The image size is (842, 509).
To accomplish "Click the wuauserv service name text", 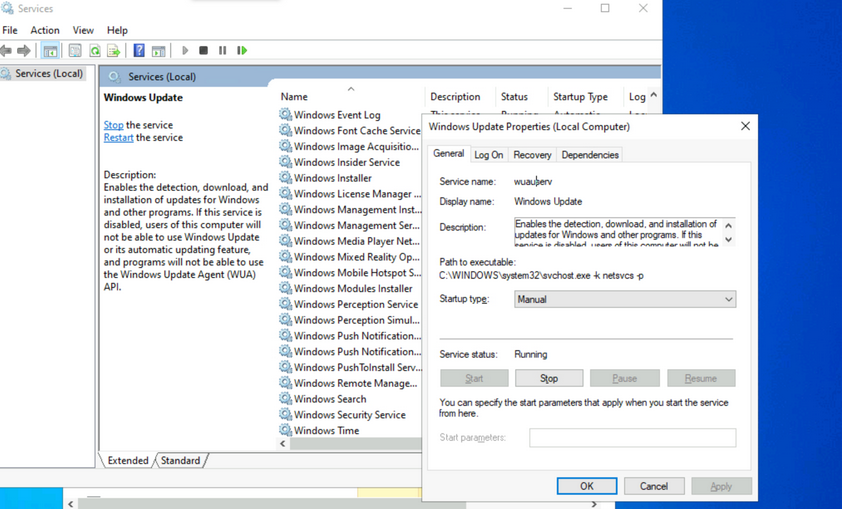I will (533, 181).
